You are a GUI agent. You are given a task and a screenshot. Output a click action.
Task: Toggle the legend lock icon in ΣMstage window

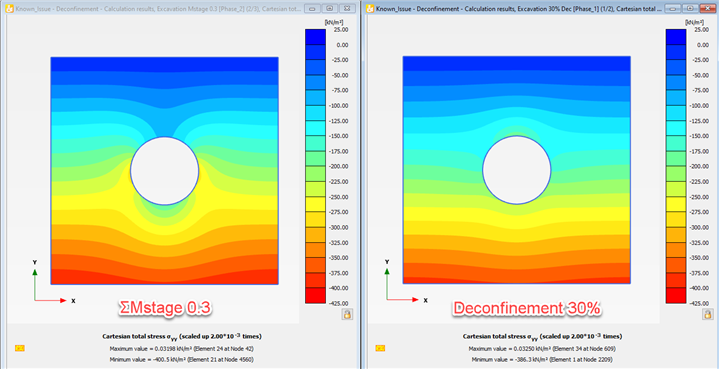coord(347,314)
